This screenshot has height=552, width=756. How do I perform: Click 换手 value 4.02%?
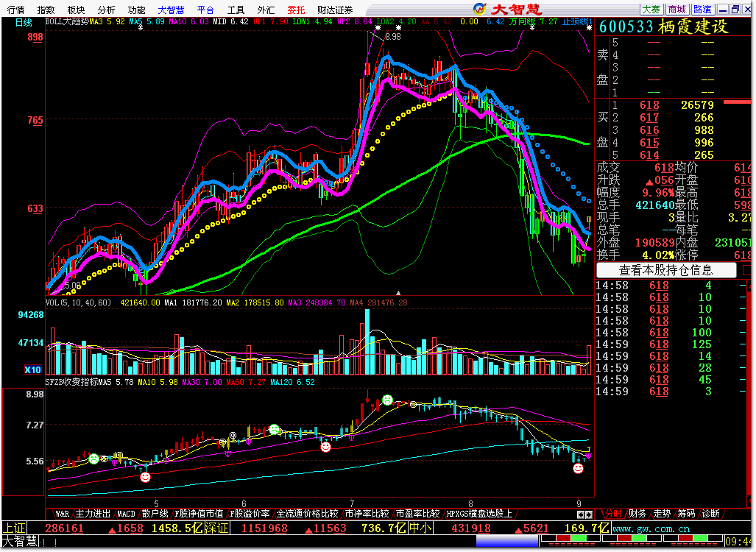click(658, 255)
